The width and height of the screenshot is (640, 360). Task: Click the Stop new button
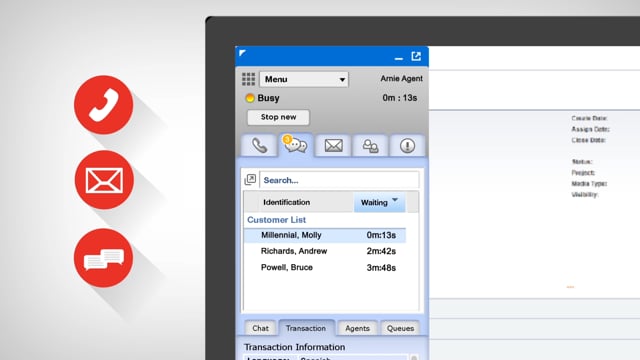click(x=278, y=117)
